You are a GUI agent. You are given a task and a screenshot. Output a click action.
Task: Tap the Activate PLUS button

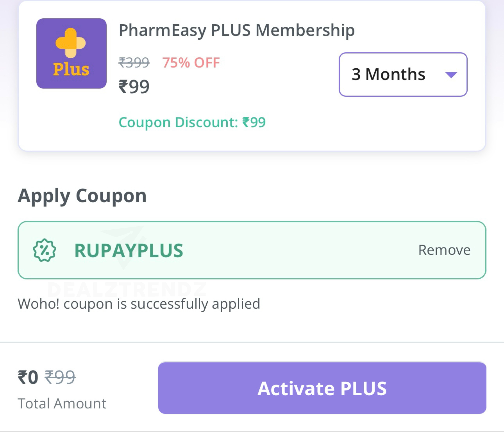point(322,388)
